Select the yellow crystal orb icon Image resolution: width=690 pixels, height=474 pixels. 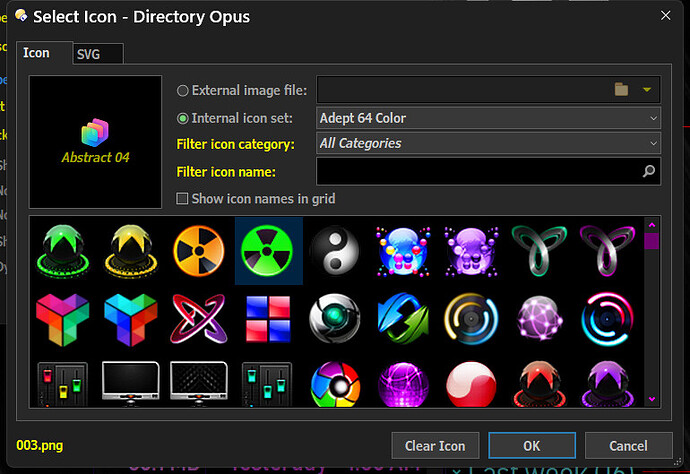point(131,251)
